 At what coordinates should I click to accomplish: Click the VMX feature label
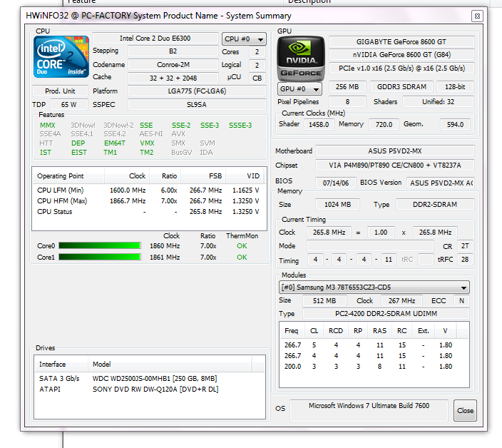click(x=147, y=143)
